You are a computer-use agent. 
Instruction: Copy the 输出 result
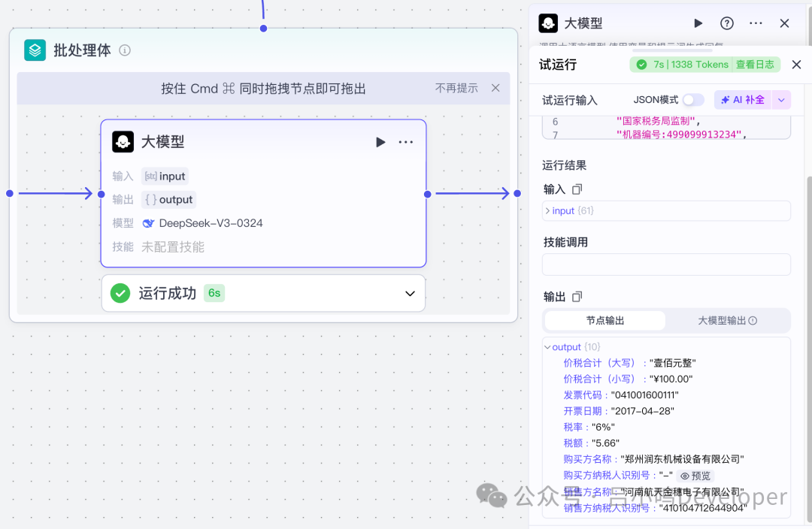click(x=577, y=297)
